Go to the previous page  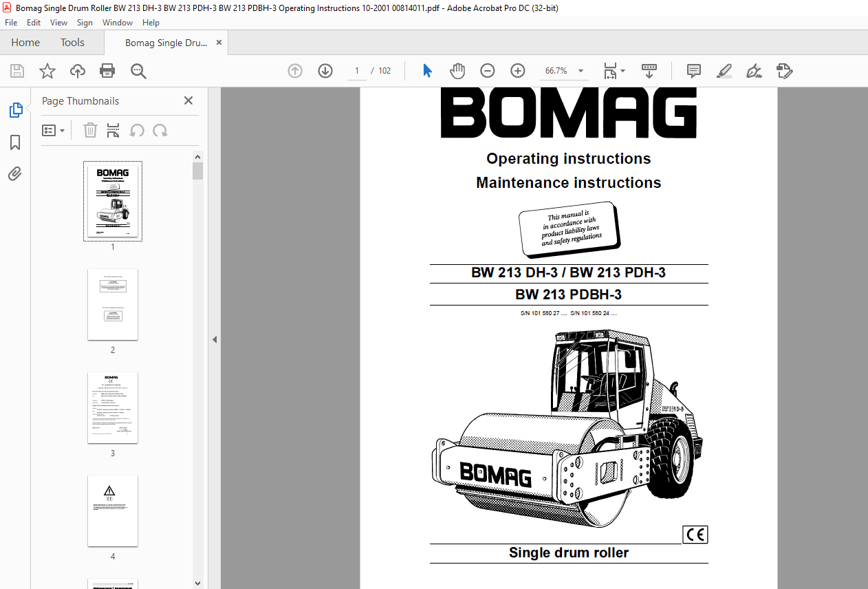tap(295, 71)
